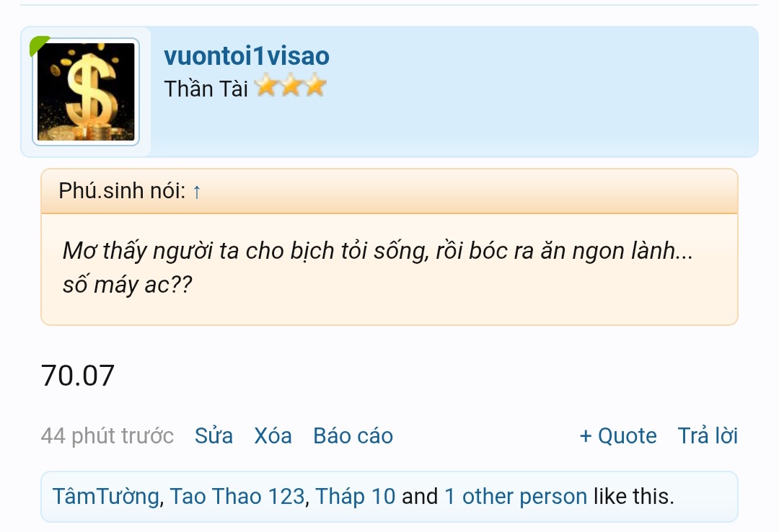This screenshot has height=532, width=779.
Task: Click the vuontoi1visao username link
Action: coord(247,56)
